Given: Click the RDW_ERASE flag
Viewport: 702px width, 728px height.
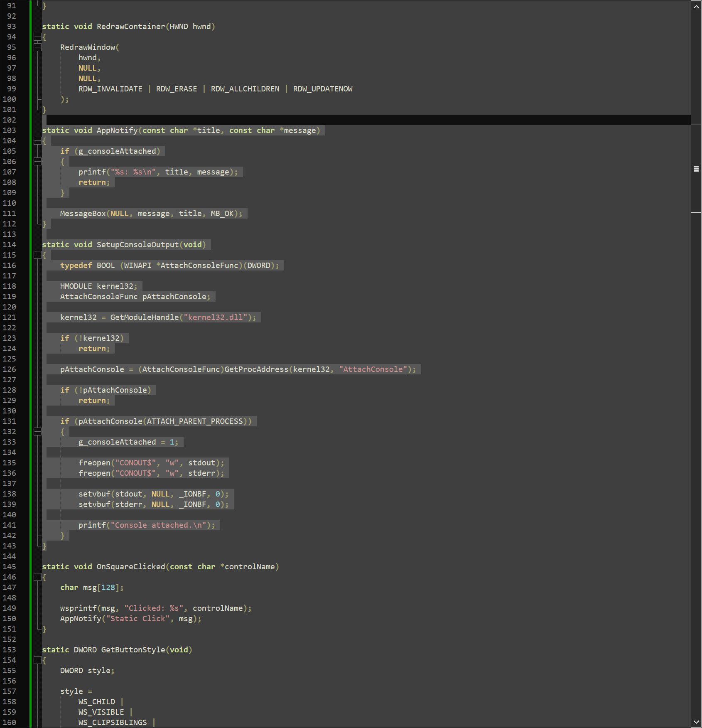Looking at the screenshot, I should (x=177, y=89).
